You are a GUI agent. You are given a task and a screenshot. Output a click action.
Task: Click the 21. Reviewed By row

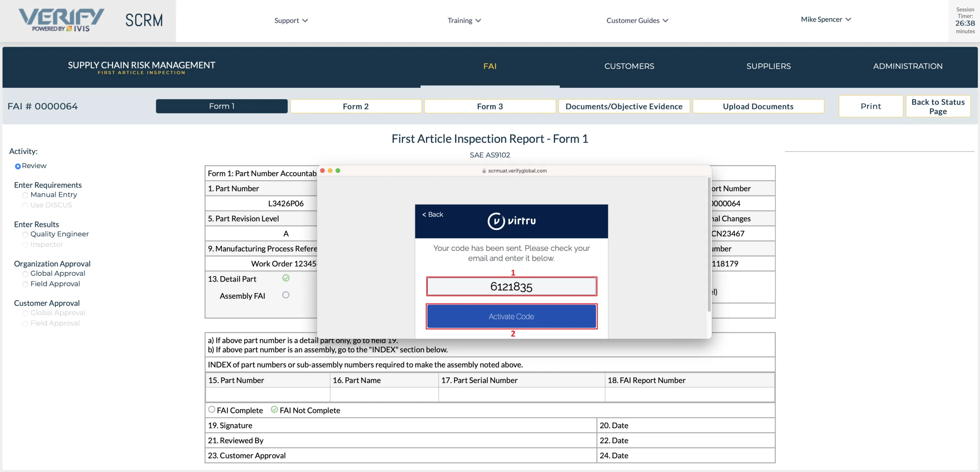(401, 440)
